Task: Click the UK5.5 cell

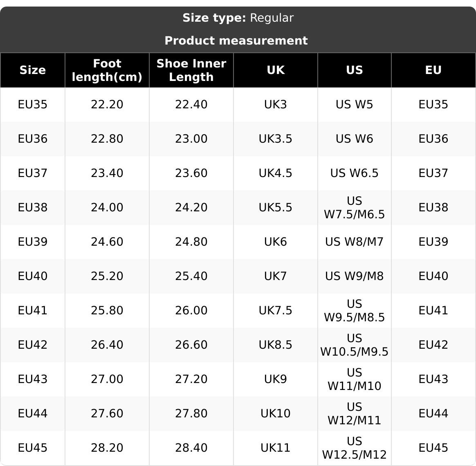Action: coord(276,208)
